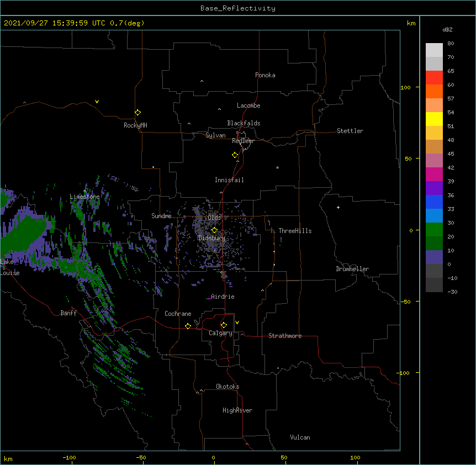Click the HighRiver city label
The image size is (476, 465).
click(237, 410)
